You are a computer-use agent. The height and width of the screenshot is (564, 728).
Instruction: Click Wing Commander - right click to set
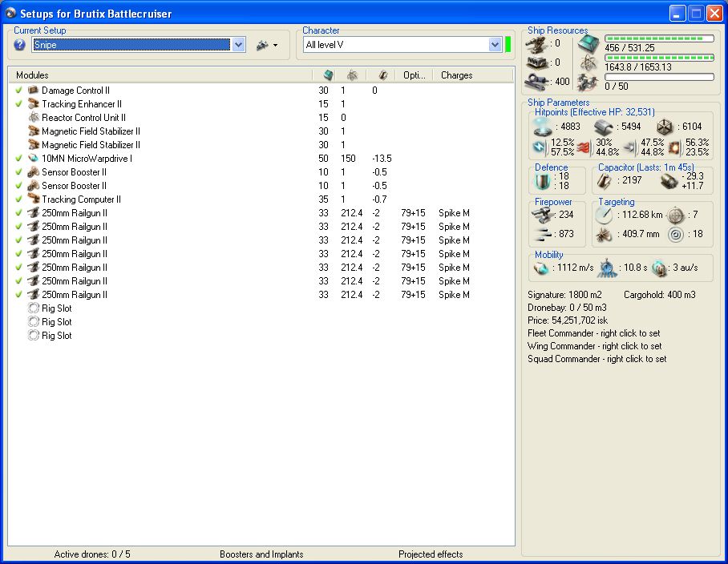click(594, 346)
